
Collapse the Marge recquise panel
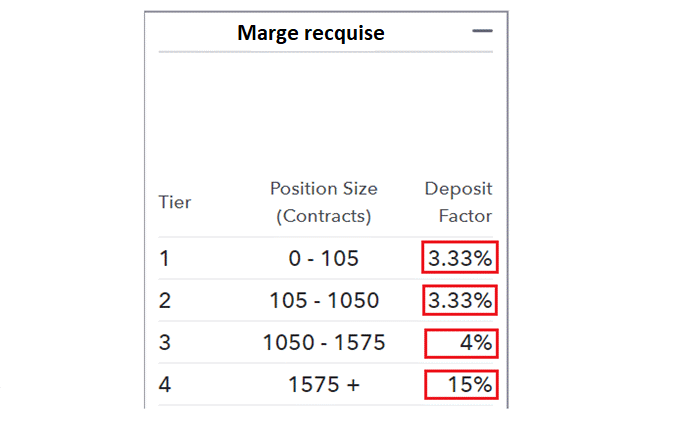pos(482,31)
